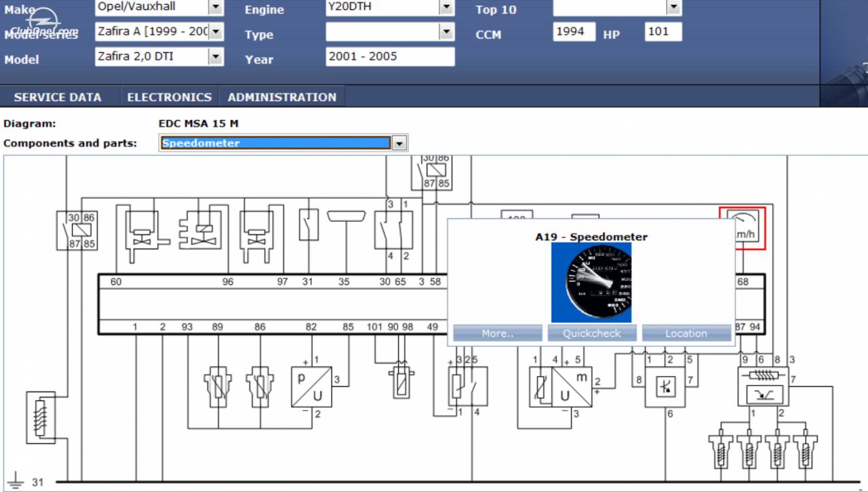Click the transistor module symbol with terminal 6

pyautogui.click(x=665, y=387)
